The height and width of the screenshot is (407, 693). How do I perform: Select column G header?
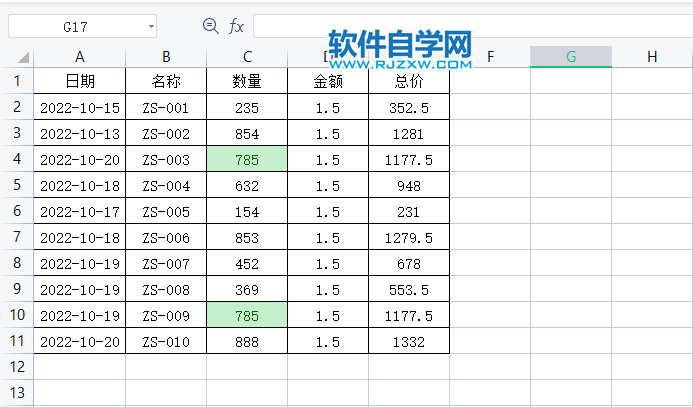[570, 57]
